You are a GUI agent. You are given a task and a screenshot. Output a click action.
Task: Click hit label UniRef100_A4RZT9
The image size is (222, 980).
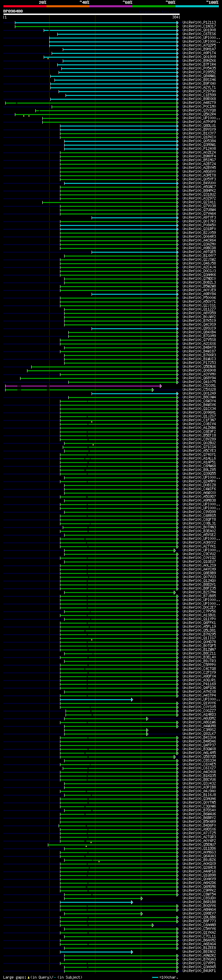(x=199, y=103)
